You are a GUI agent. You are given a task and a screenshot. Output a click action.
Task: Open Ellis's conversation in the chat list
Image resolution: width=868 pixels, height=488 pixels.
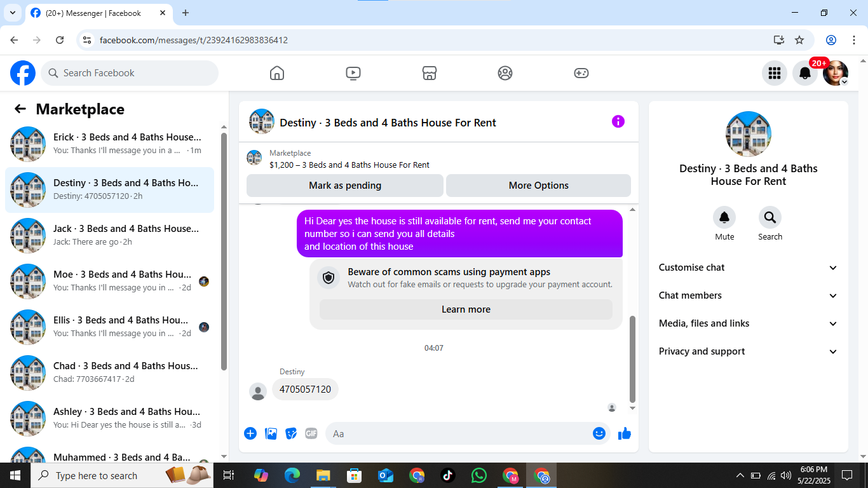pyautogui.click(x=109, y=327)
